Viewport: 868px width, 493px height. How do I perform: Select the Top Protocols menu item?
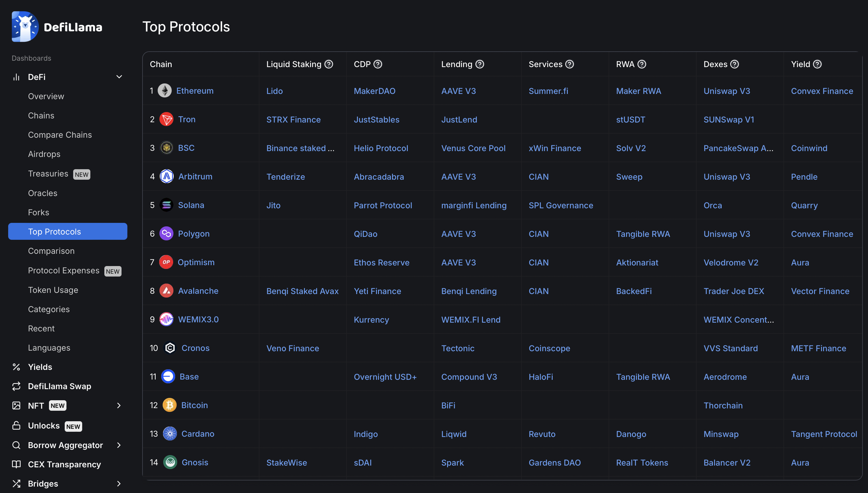tap(68, 231)
